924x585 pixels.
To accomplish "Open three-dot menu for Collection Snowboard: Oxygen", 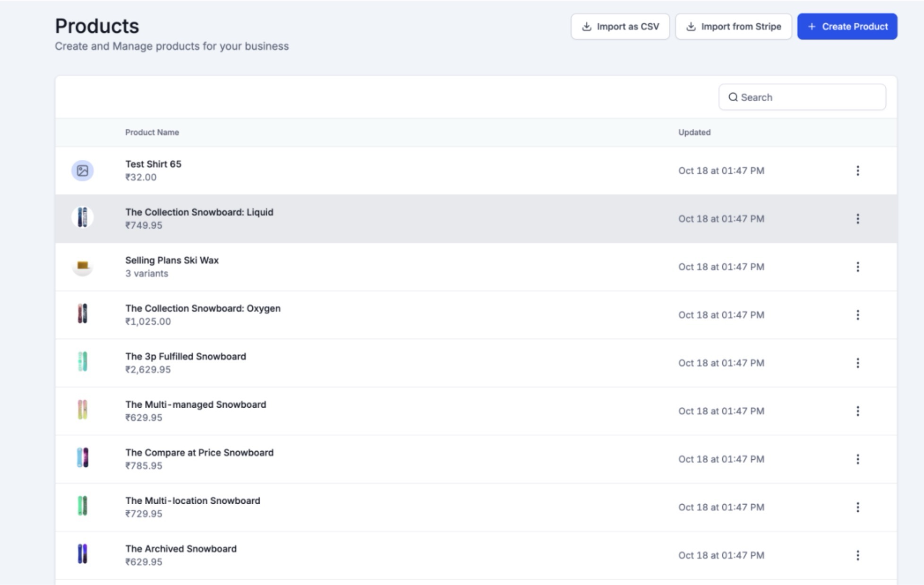I will 857,315.
